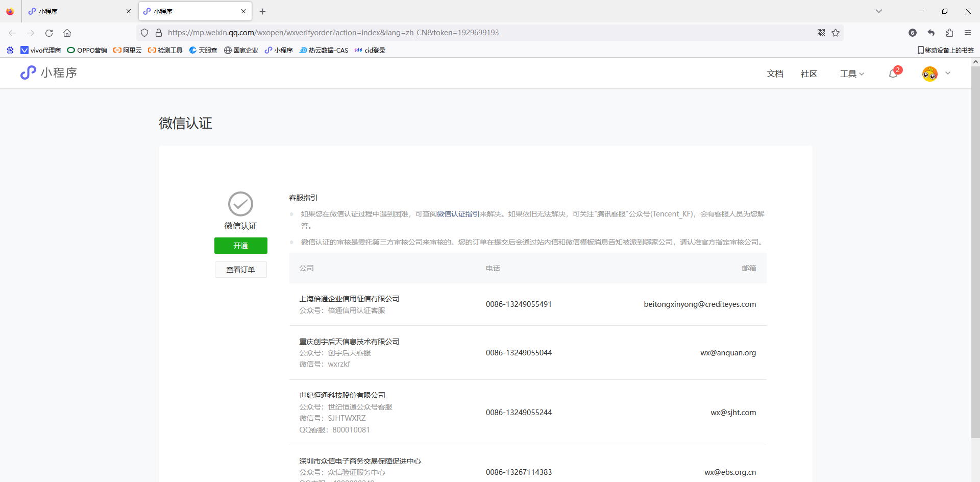
Task: View site security lock information
Action: click(x=159, y=33)
